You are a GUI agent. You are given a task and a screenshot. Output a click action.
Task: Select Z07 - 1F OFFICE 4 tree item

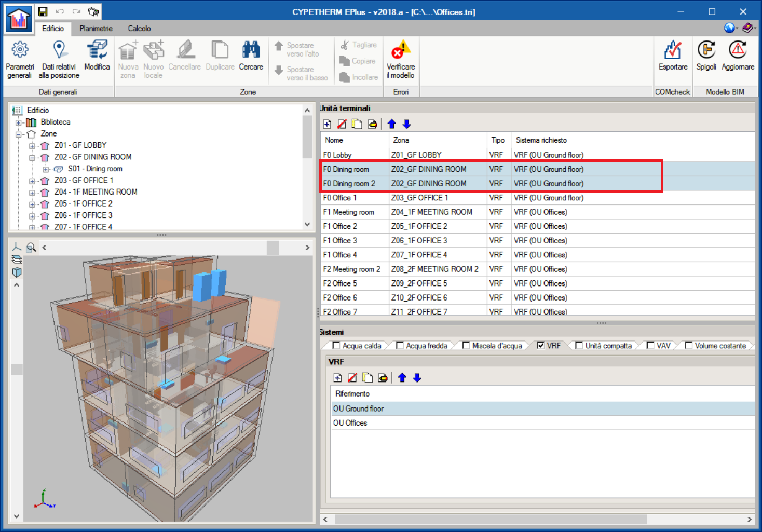[x=83, y=227]
